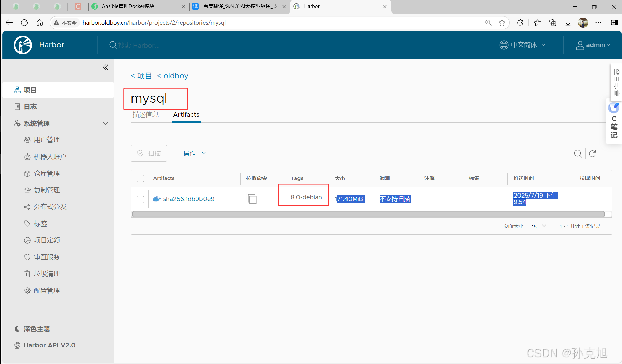
Task: Close the Harbor browser tab
Action: (385, 6)
